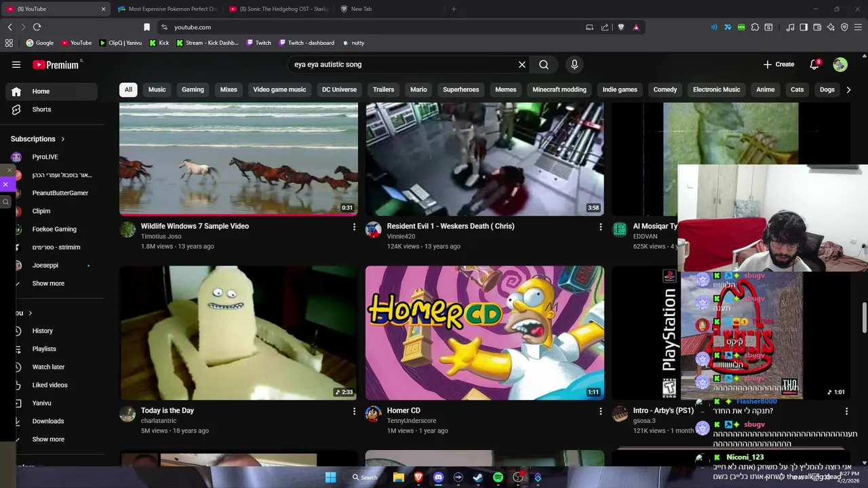The width and height of the screenshot is (868, 488).
Task: Open options menu for Today is the Day
Action: (354, 411)
